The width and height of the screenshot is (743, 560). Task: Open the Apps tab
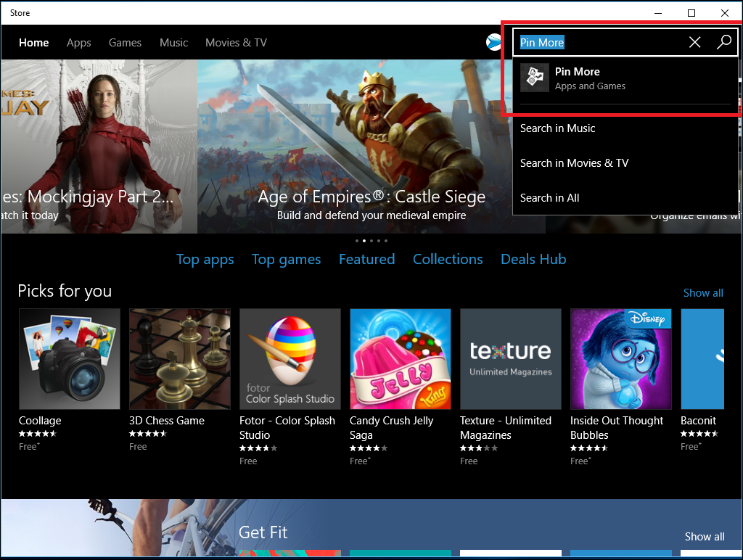(x=78, y=43)
